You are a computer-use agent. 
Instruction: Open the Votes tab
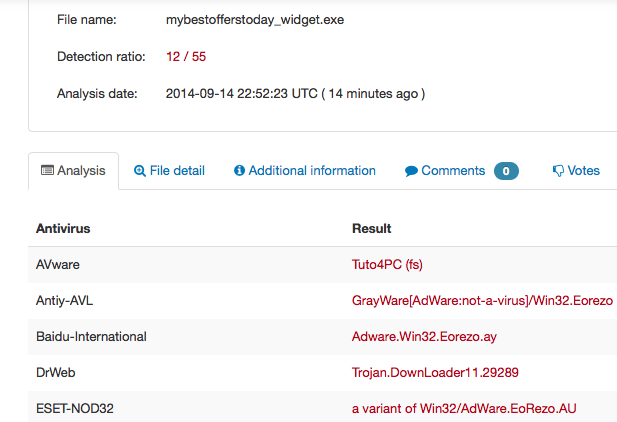576,171
